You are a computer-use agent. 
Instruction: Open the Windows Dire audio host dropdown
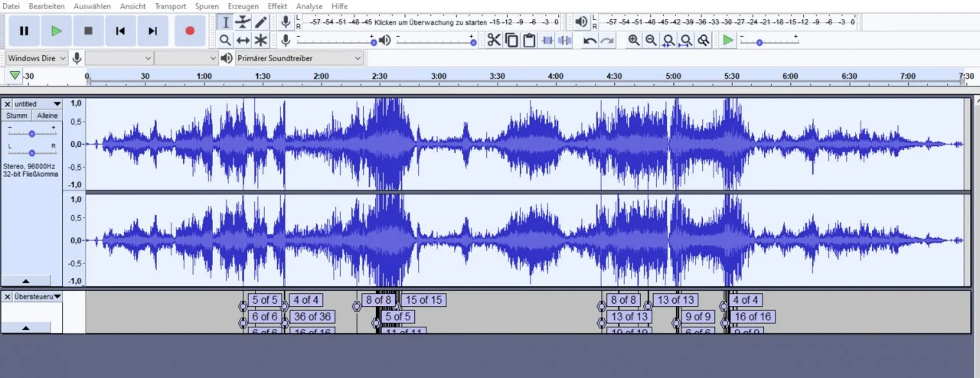click(x=37, y=58)
